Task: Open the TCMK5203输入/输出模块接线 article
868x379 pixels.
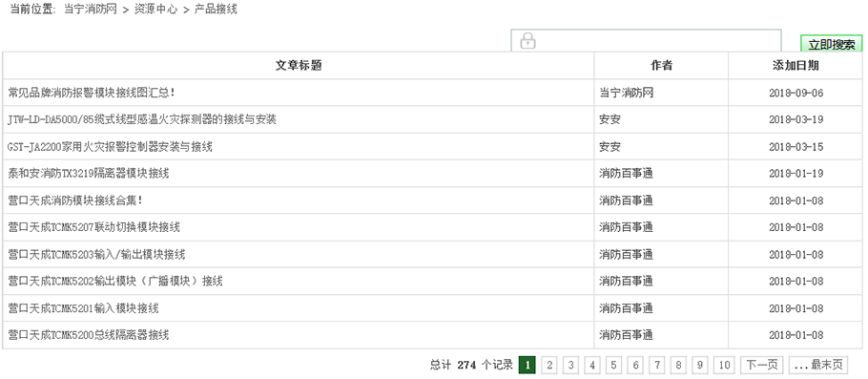Action: (x=97, y=254)
